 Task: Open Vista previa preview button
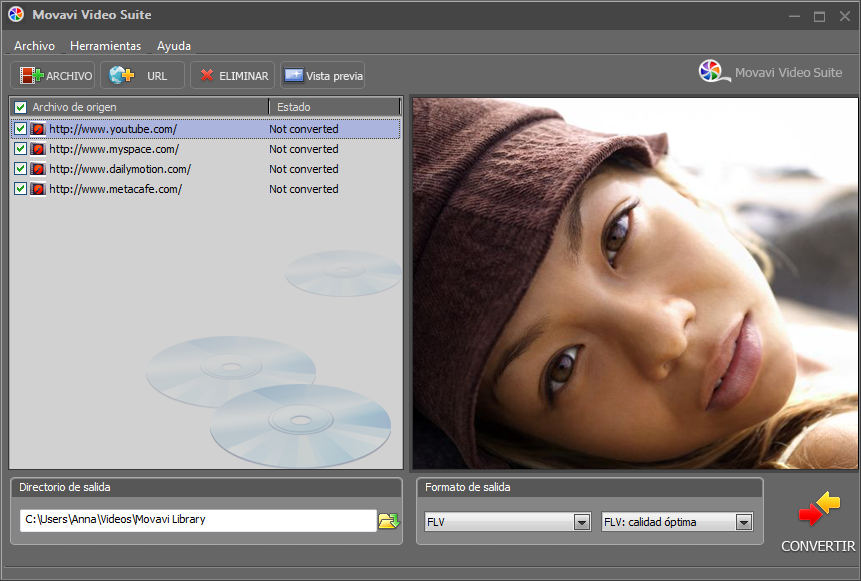(x=322, y=75)
